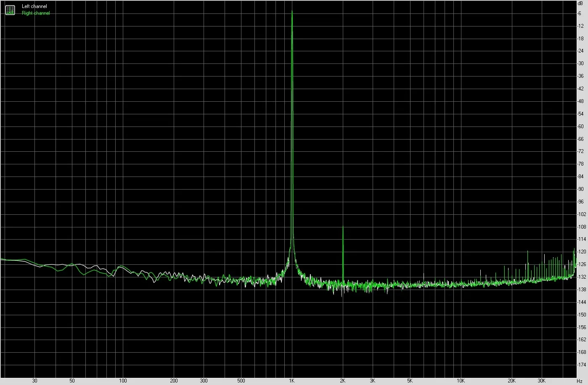Click the tip of the 1 kHz fundamental peak
The image size is (588, 385).
292,11
